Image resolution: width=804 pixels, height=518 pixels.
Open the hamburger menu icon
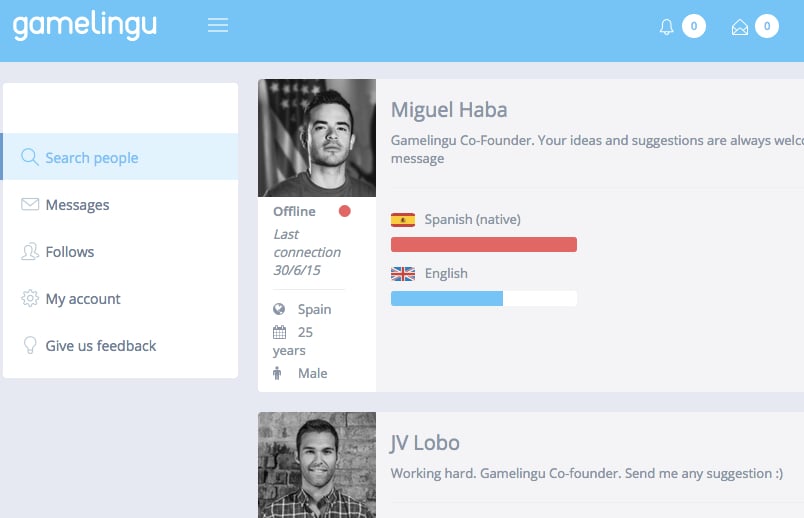(218, 25)
